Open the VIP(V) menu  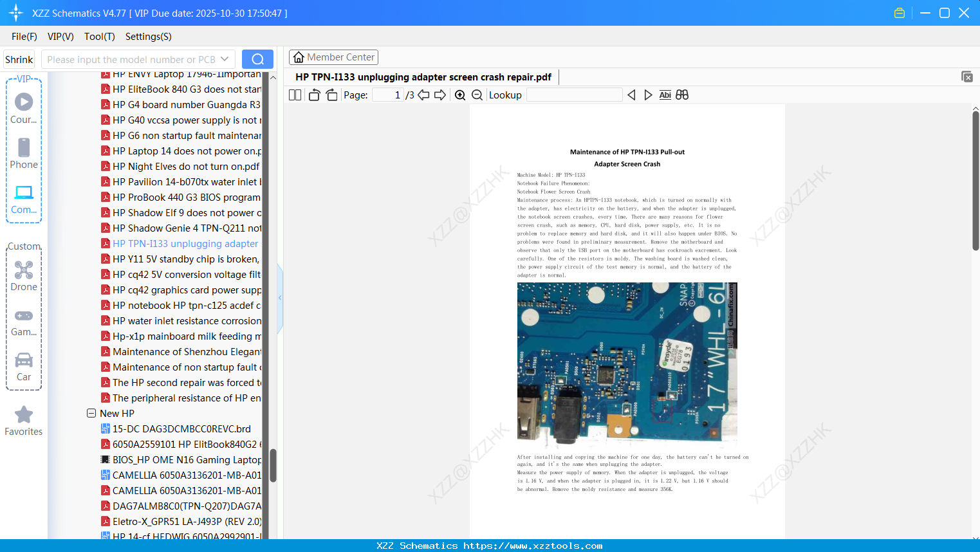click(60, 37)
